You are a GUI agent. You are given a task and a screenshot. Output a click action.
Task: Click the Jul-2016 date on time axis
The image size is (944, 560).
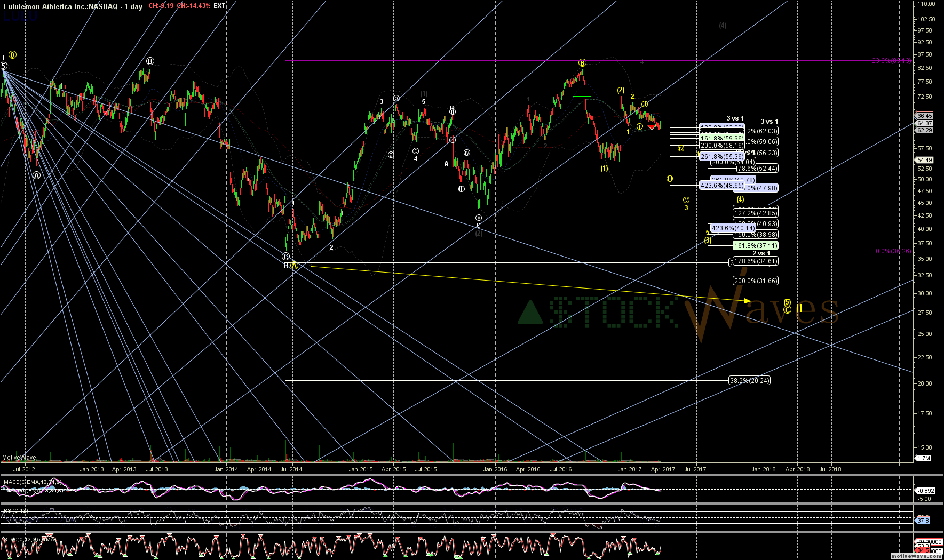point(561,470)
